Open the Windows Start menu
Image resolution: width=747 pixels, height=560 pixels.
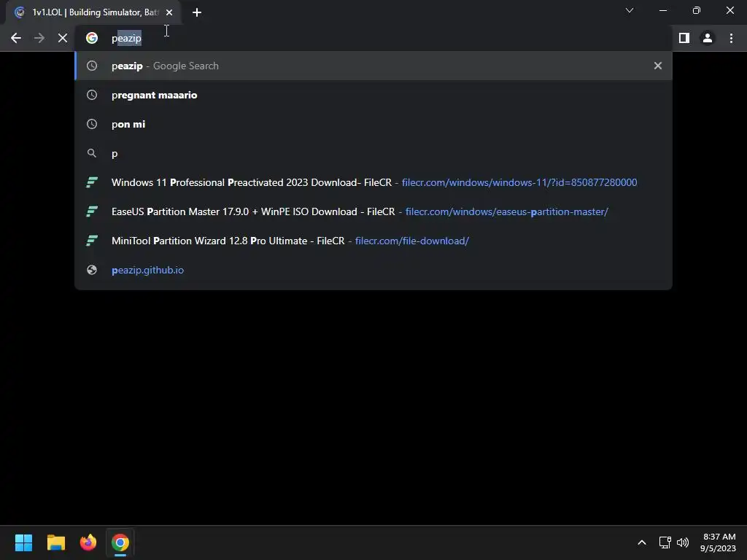23,542
